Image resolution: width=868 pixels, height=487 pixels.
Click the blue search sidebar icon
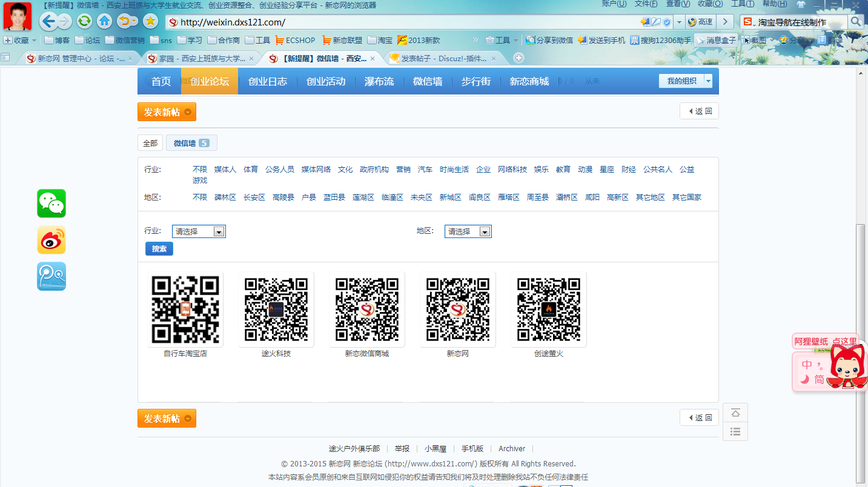[x=51, y=276]
